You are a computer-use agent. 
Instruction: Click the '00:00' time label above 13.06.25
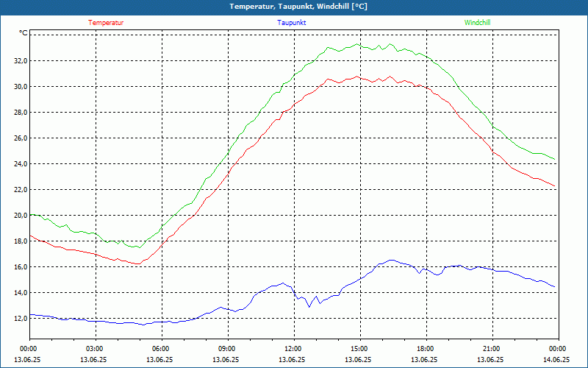coord(27,349)
